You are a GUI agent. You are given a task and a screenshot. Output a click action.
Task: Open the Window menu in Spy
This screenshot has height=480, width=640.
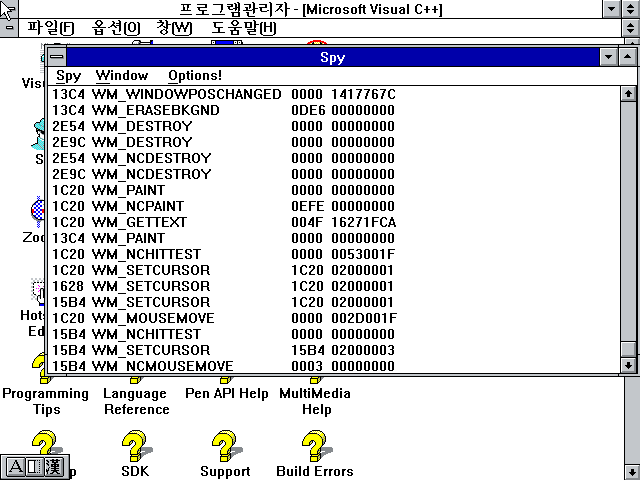click(122, 76)
